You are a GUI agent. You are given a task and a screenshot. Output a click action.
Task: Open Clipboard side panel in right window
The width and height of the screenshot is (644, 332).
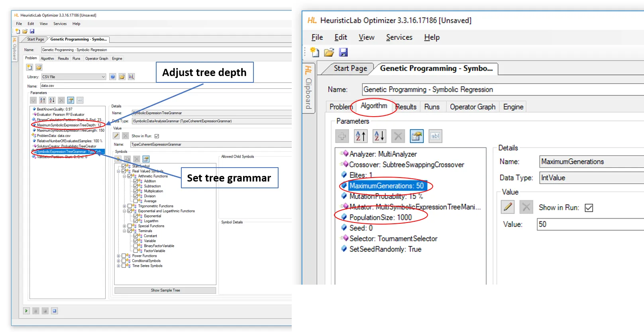pyautogui.click(x=308, y=88)
